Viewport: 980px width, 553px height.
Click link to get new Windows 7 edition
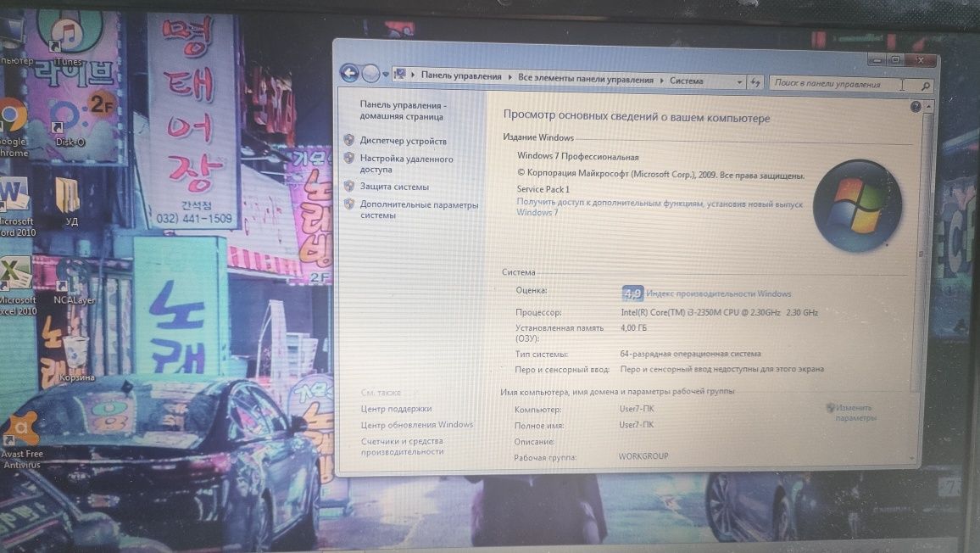click(x=660, y=208)
